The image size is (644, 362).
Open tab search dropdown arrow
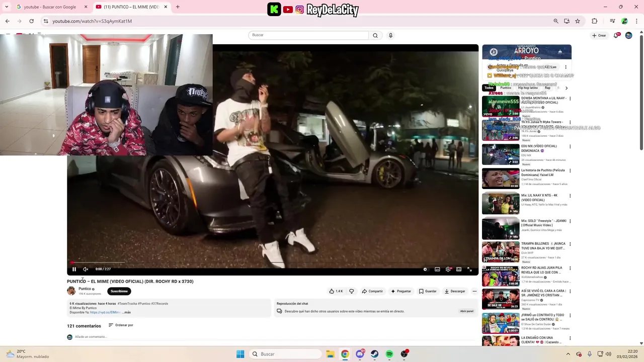point(7,7)
